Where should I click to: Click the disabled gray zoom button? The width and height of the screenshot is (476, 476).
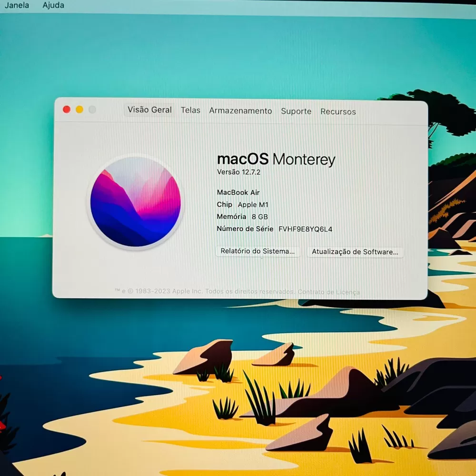(92, 109)
